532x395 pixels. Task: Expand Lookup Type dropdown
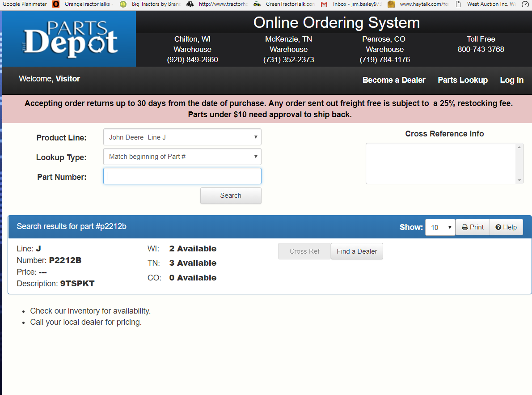(182, 157)
